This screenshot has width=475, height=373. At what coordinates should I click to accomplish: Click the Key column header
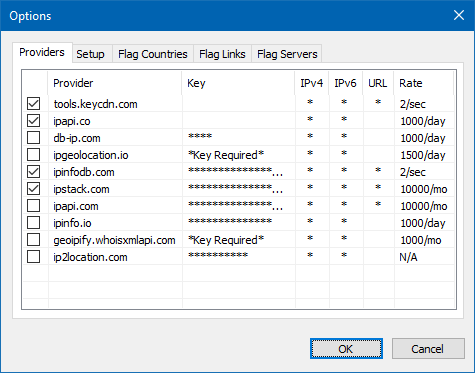(x=238, y=83)
